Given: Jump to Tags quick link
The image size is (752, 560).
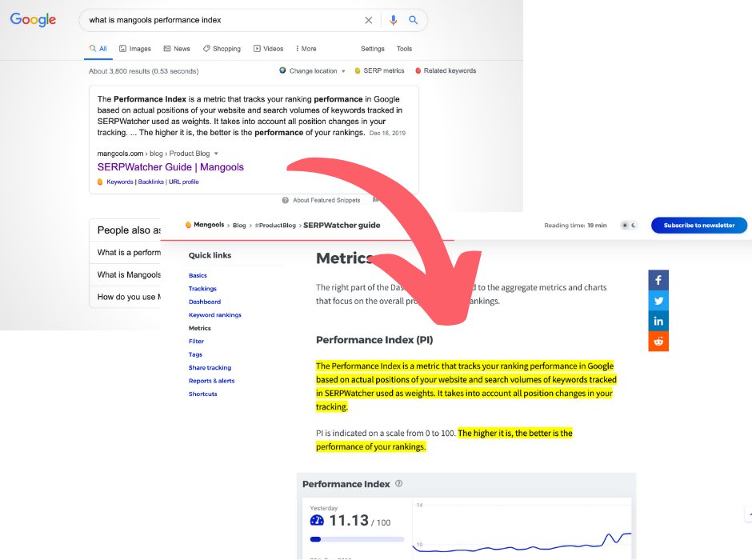Looking at the screenshot, I should [x=195, y=354].
